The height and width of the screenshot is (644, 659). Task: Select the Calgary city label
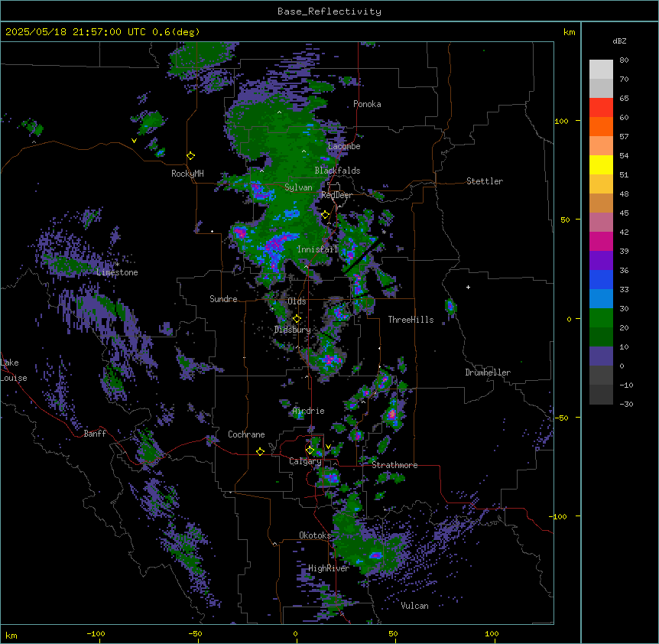click(305, 461)
